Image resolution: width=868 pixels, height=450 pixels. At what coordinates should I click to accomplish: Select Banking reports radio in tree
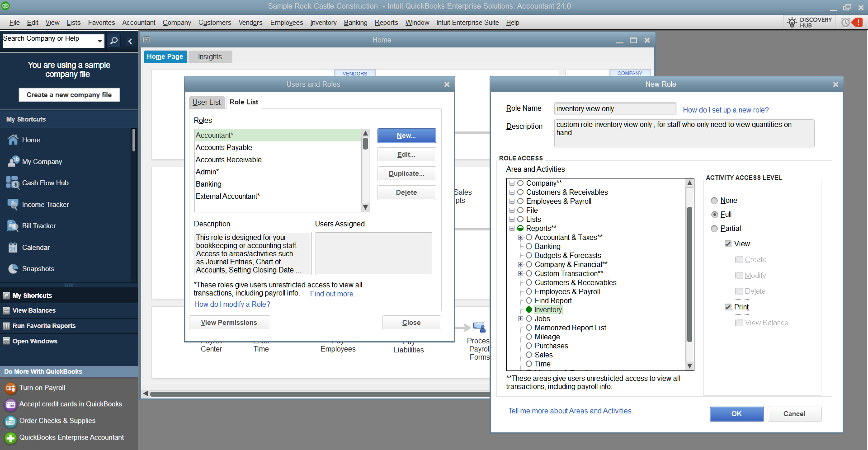(x=529, y=247)
